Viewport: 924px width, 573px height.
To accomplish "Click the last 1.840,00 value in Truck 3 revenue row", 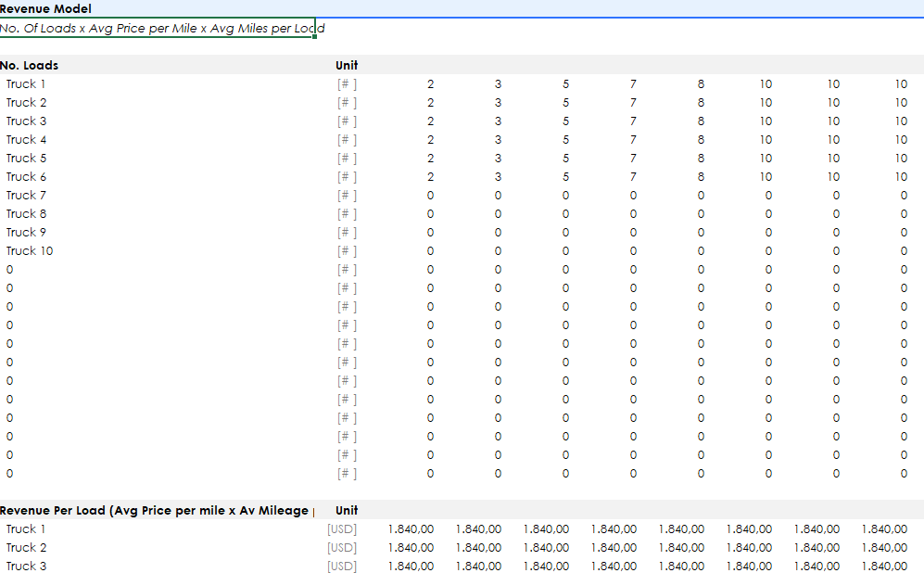I will [x=884, y=566].
